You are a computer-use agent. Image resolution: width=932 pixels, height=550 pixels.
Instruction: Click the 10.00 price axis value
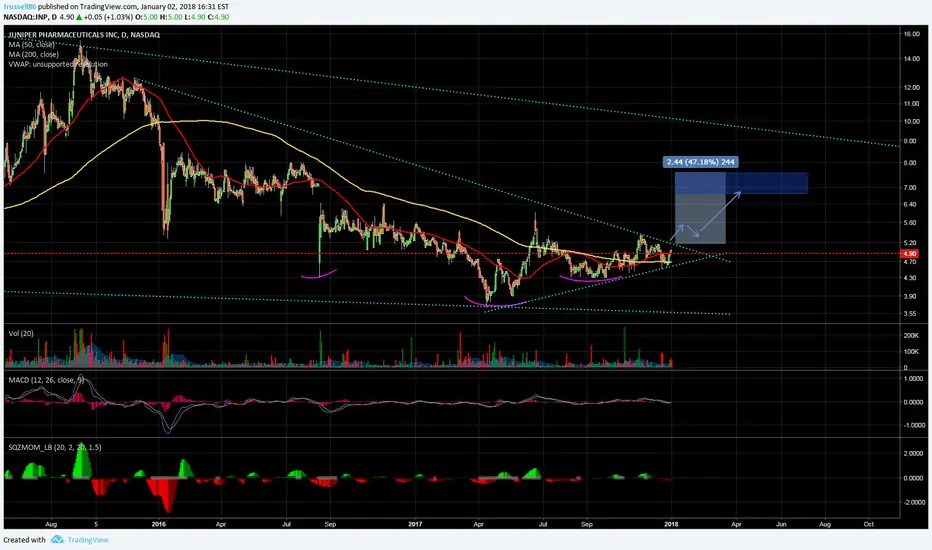coord(911,121)
